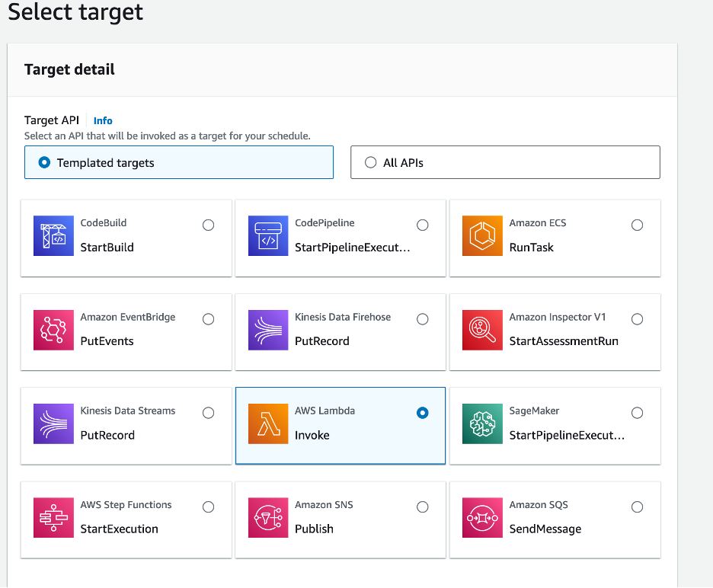Open the Info link beside Target API
This screenshot has width=713, height=588.
click(x=103, y=120)
